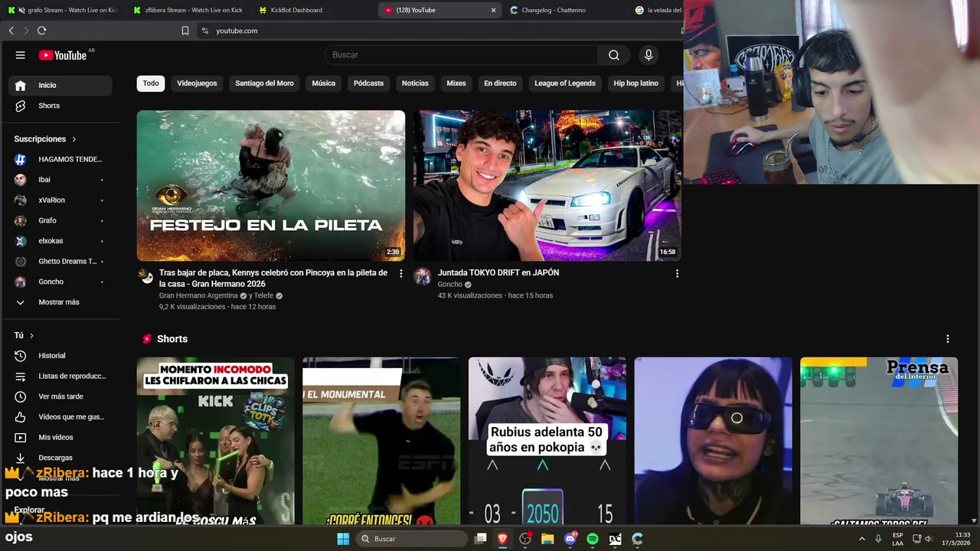
Task: Open Festejo en la pileta thumbnail
Action: [271, 186]
